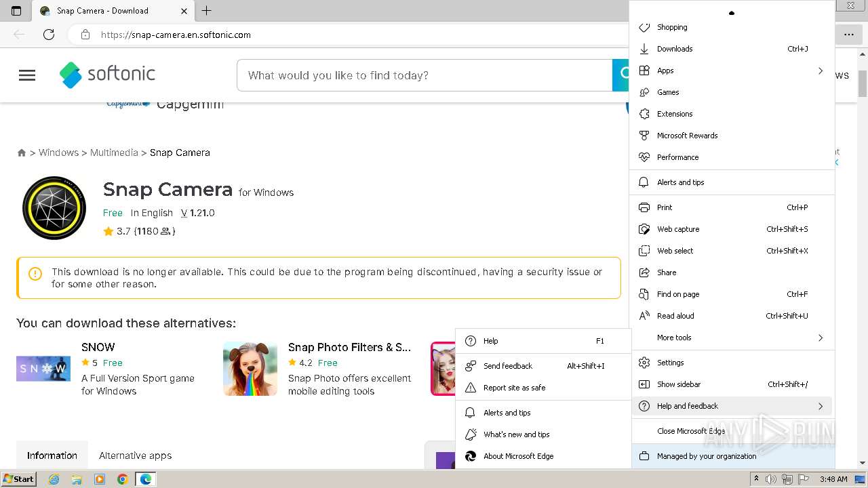Click the Shopping tag icon
Screen dimensions: 868x488
pyautogui.click(x=644, y=27)
